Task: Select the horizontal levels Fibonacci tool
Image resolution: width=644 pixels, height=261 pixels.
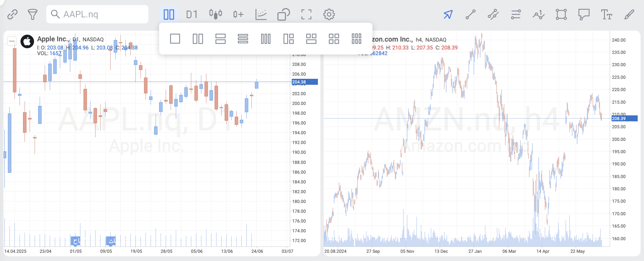Action: click(x=516, y=14)
